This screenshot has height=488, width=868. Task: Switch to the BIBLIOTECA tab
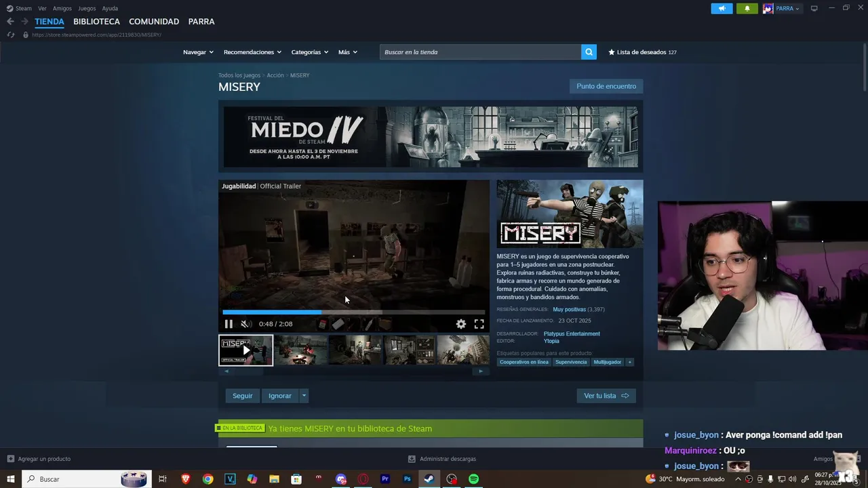(x=96, y=22)
